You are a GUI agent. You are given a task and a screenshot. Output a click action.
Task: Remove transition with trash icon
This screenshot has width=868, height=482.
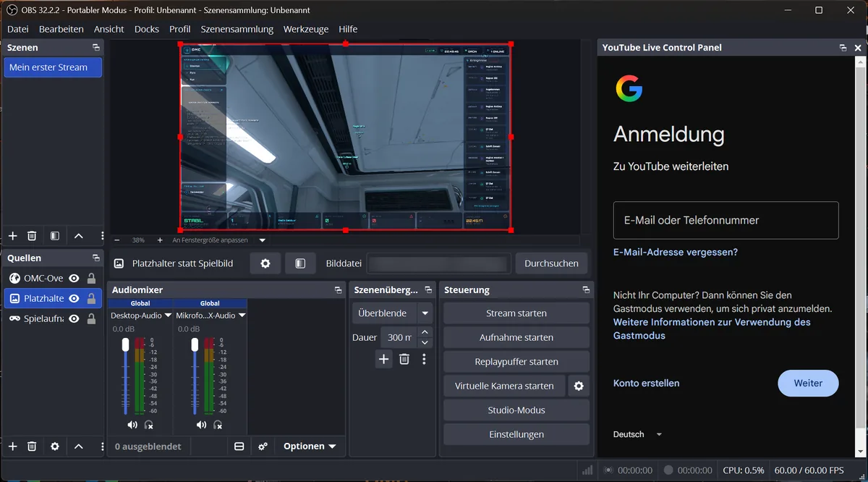[x=404, y=359]
